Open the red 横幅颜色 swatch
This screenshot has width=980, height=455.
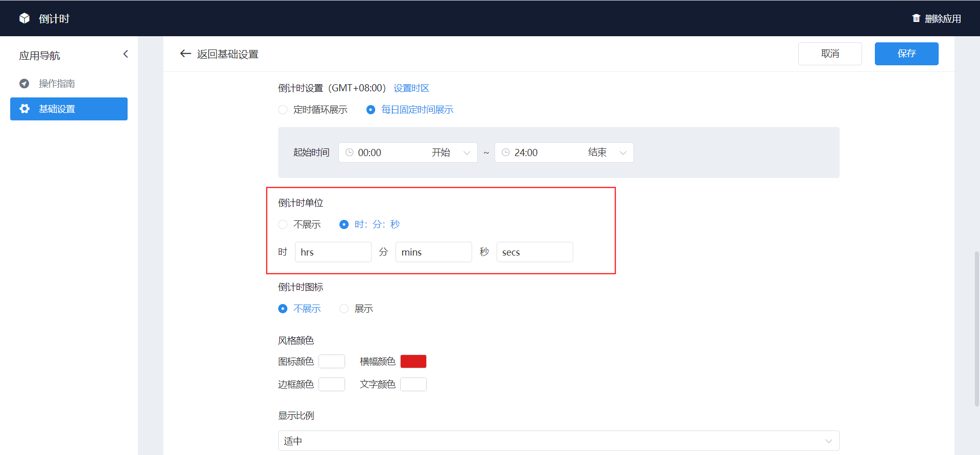tap(413, 361)
